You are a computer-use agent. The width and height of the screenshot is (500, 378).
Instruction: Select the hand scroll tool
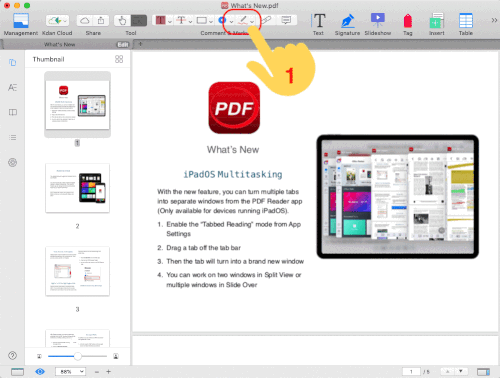pyautogui.click(x=122, y=21)
